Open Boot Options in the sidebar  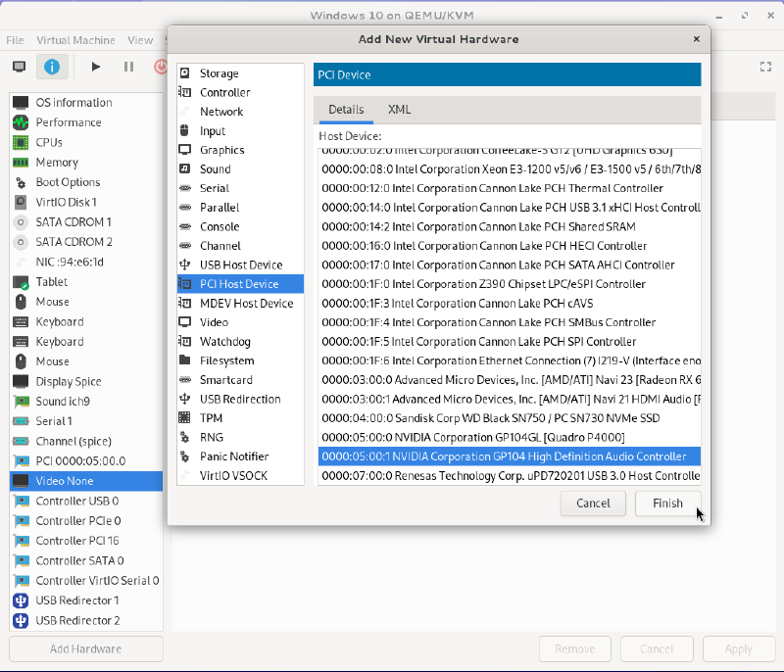pyautogui.click(x=86, y=182)
